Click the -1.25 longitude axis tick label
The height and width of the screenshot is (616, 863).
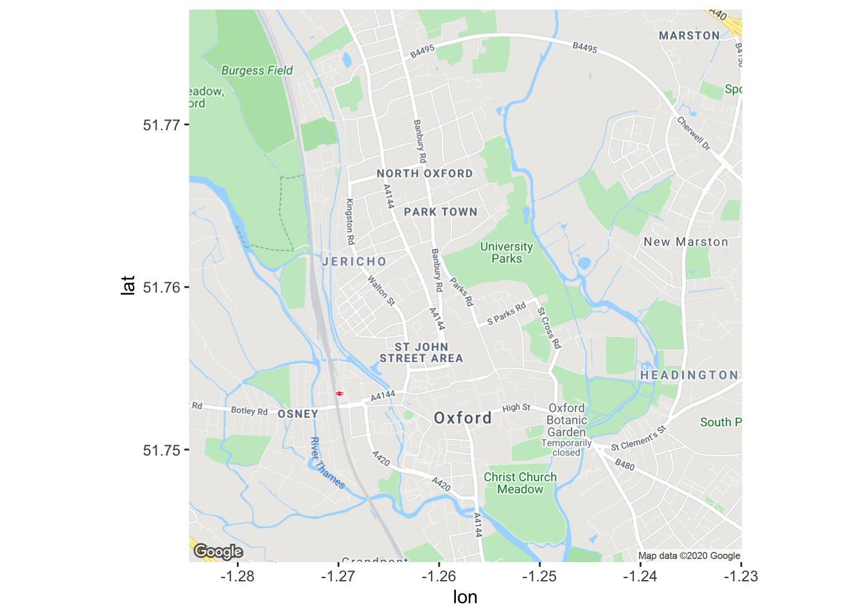539,576
